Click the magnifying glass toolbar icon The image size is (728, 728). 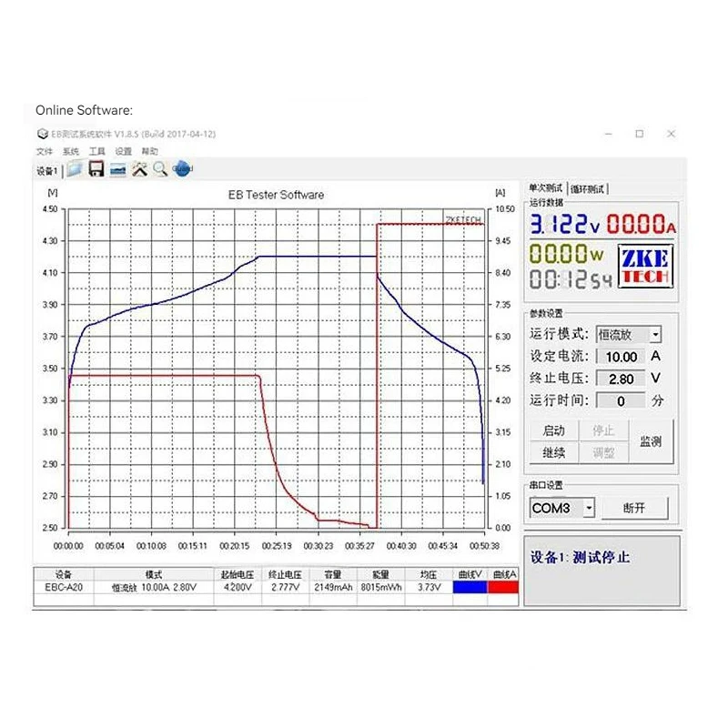160,169
